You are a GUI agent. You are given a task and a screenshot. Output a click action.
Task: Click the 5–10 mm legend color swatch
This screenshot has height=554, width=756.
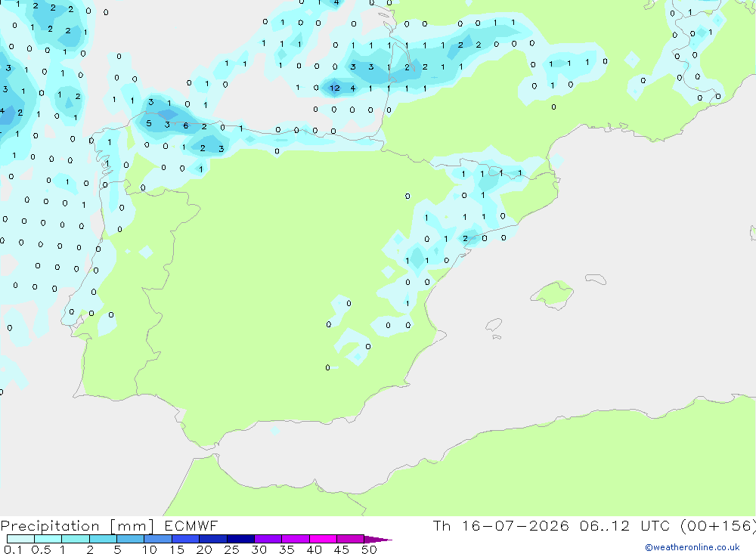pos(130,539)
